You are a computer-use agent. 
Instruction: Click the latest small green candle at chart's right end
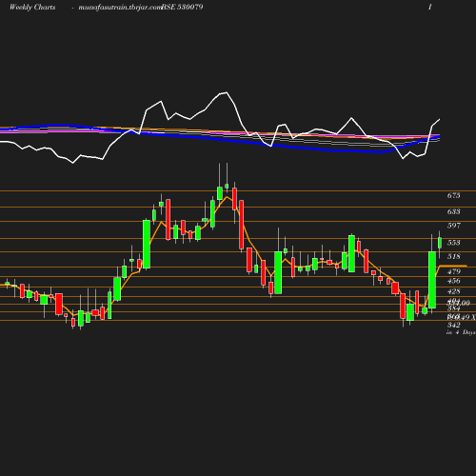(440, 243)
